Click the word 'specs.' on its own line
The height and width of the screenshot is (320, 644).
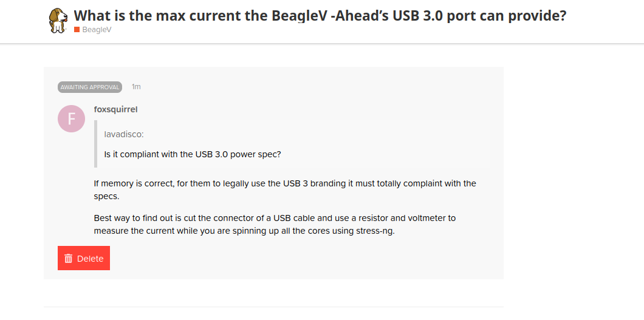click(106, 197)
